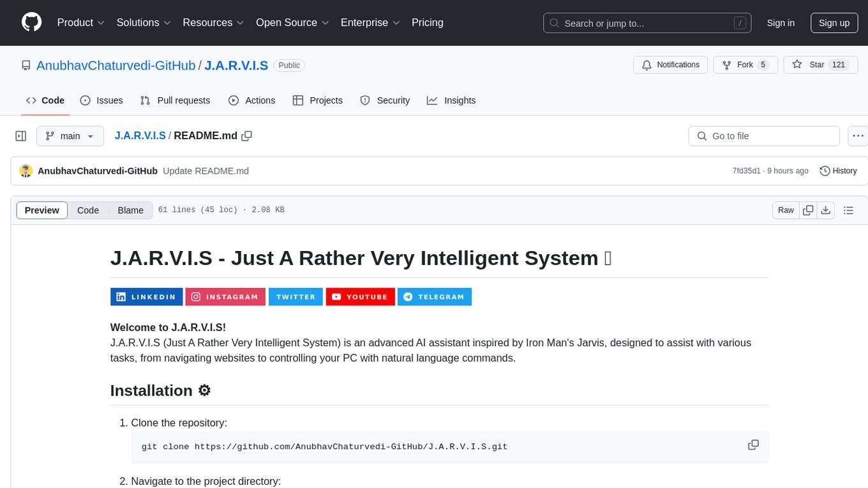Expand the Enterprise menu
Image resolution: width=868 pixels, height=488 pixels.
(x=370, y=22)
